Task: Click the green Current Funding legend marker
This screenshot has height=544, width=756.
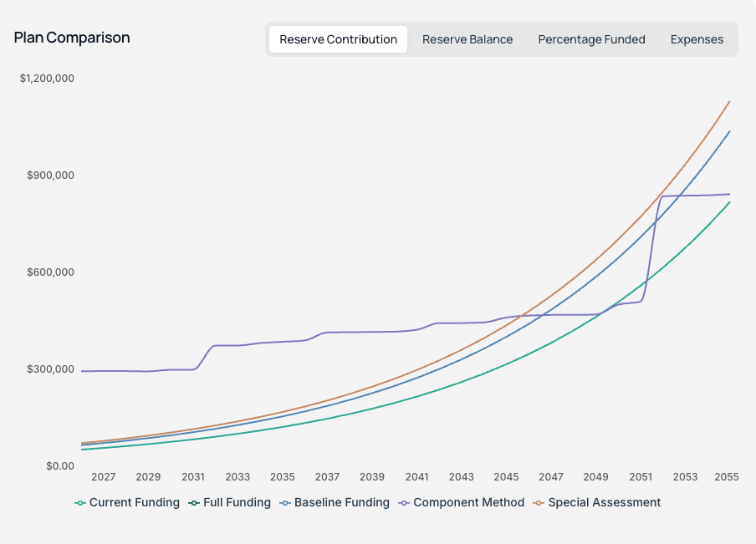Action: click(80, 503)
